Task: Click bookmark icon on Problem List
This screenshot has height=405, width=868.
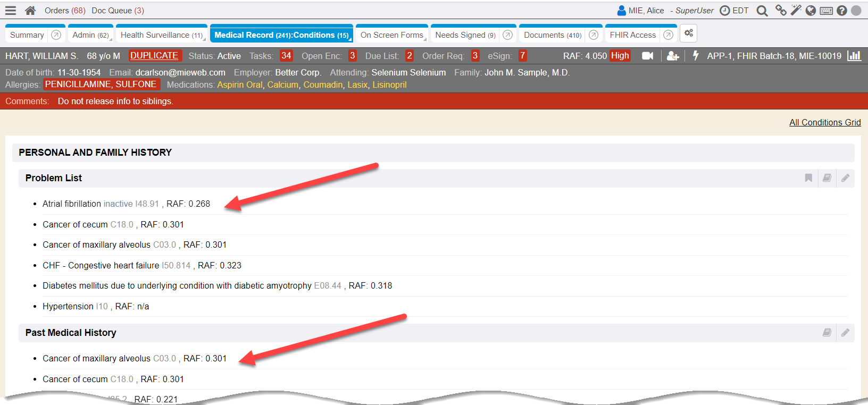Action: [x=808, y=178]
